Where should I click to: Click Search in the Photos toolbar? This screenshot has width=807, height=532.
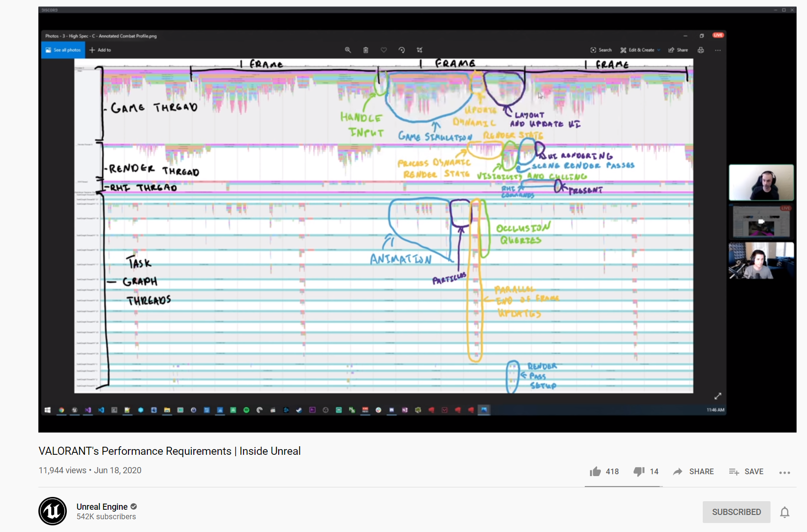tap(601, 50)
